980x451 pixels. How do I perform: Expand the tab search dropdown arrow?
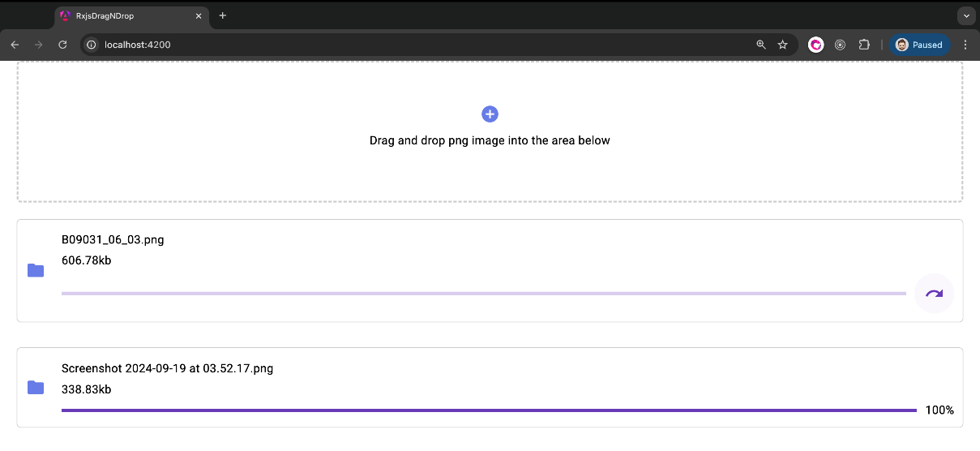click(965, 15)
